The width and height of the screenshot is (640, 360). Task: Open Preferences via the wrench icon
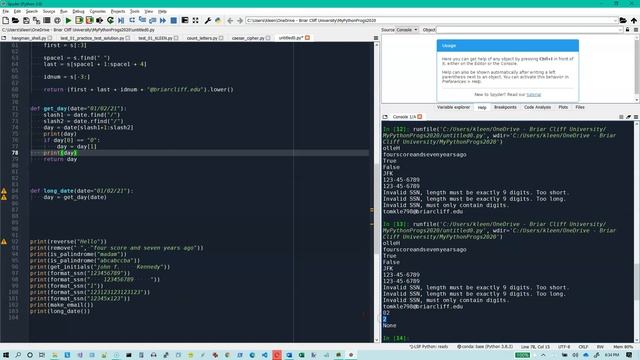point(207,20)
